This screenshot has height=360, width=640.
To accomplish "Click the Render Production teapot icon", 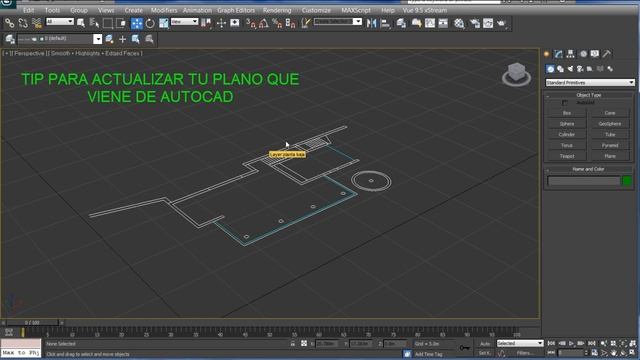I will tap(502, 23).
